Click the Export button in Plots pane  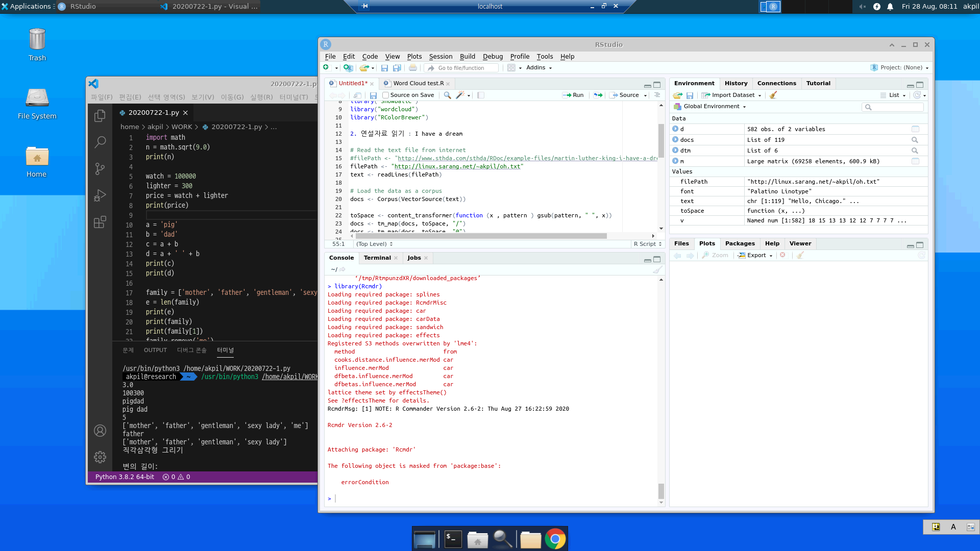tap(756, 255)
